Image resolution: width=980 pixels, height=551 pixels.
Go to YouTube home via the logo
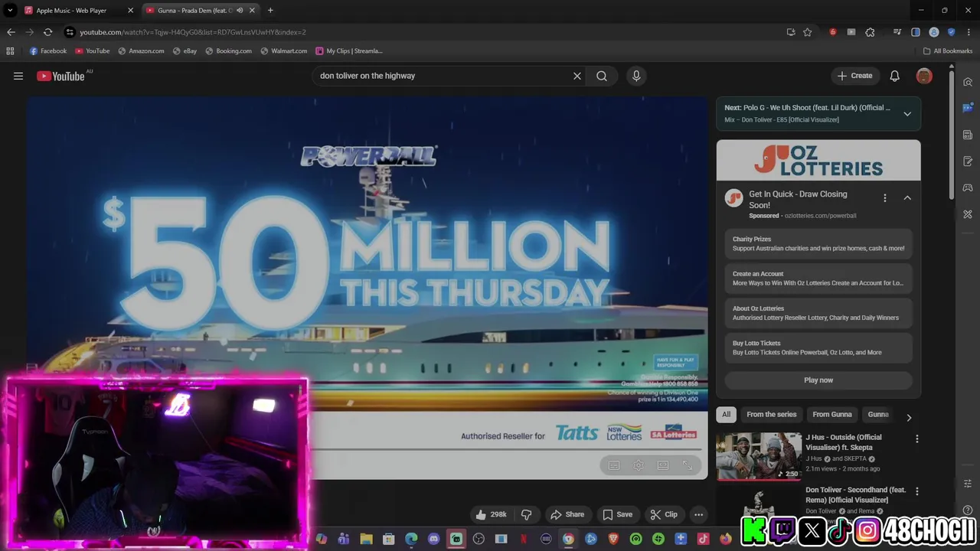coord(60,76)
